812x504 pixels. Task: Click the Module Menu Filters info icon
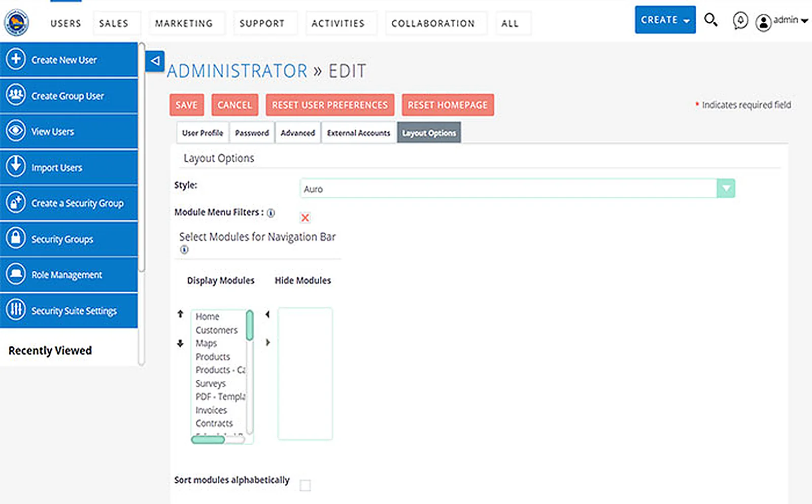[271, 213]
